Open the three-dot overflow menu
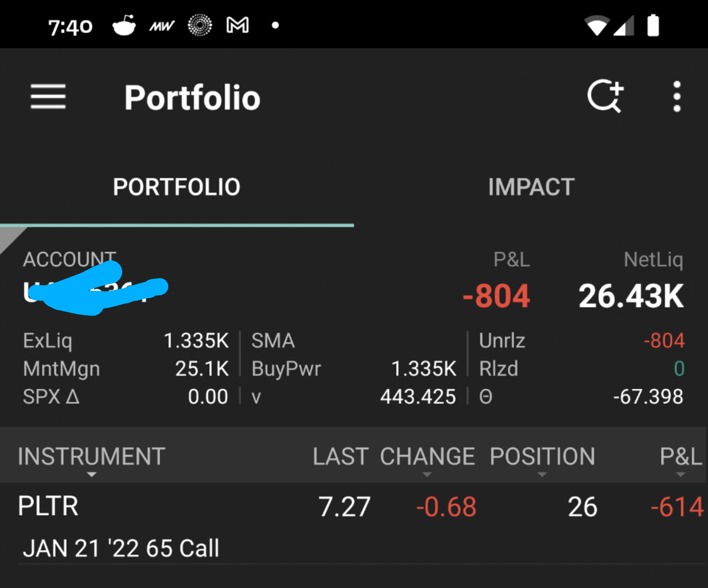 675,97
